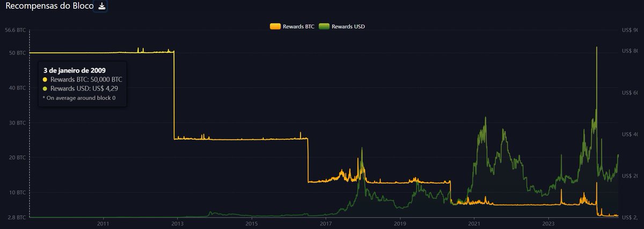644x229 pixels.
Task: Click the green Rewards USD legend swatch
Action: [x=324, y=26]
